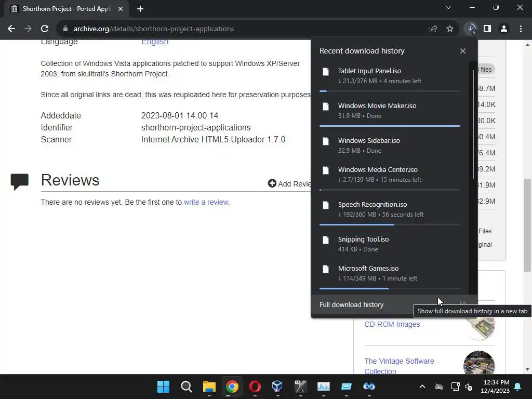Select the Snipping Tool.iso file name
532x399 pixels.
(363, 239)
